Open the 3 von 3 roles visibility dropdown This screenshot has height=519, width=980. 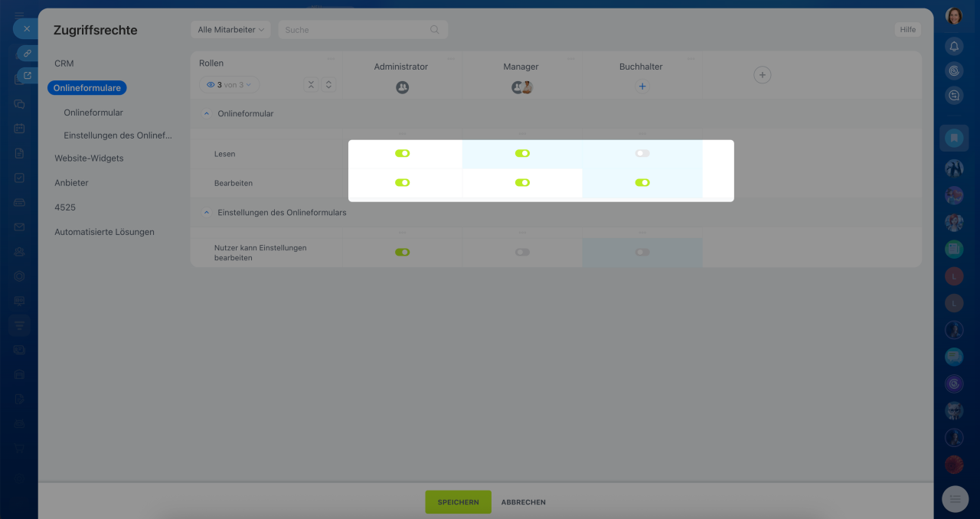tap(229, 84)
